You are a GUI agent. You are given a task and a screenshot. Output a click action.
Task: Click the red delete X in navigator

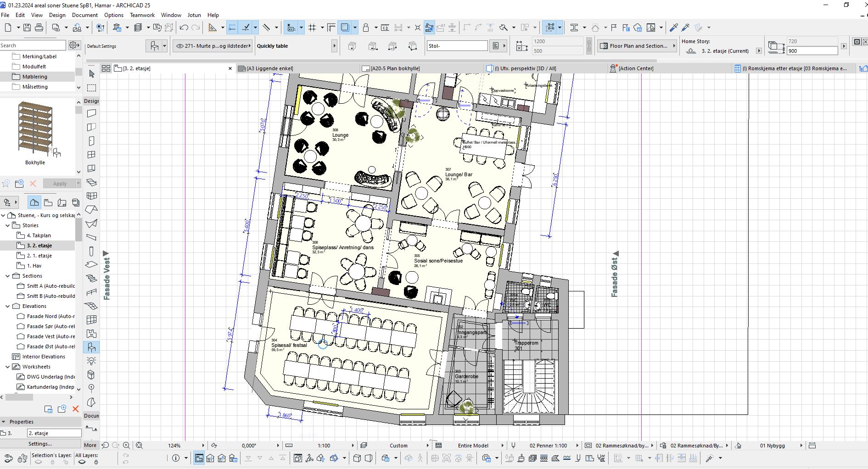76,409
